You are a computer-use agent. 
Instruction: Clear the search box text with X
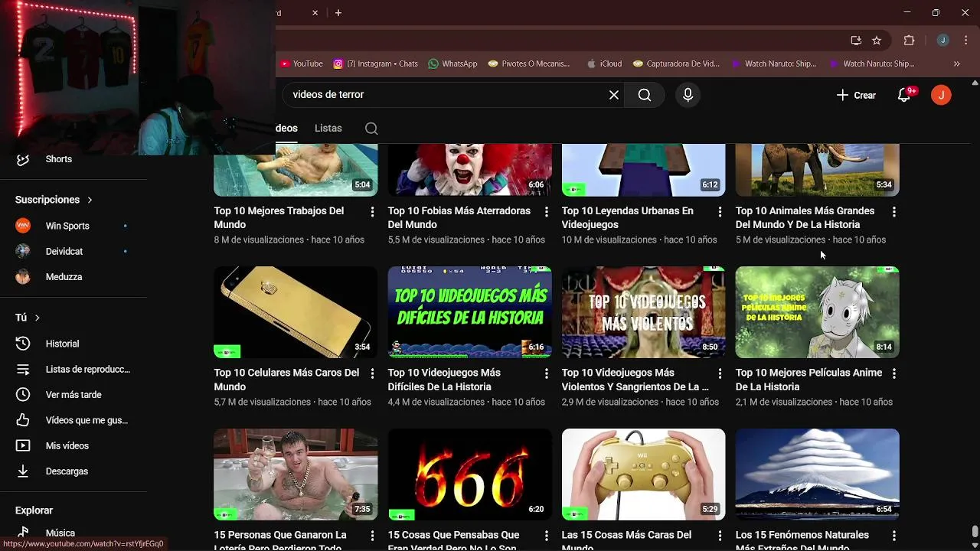click(x=614, y=95)
